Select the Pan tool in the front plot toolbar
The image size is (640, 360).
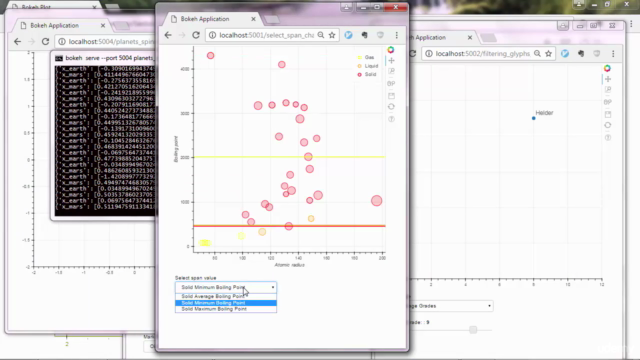coord(391,60)
